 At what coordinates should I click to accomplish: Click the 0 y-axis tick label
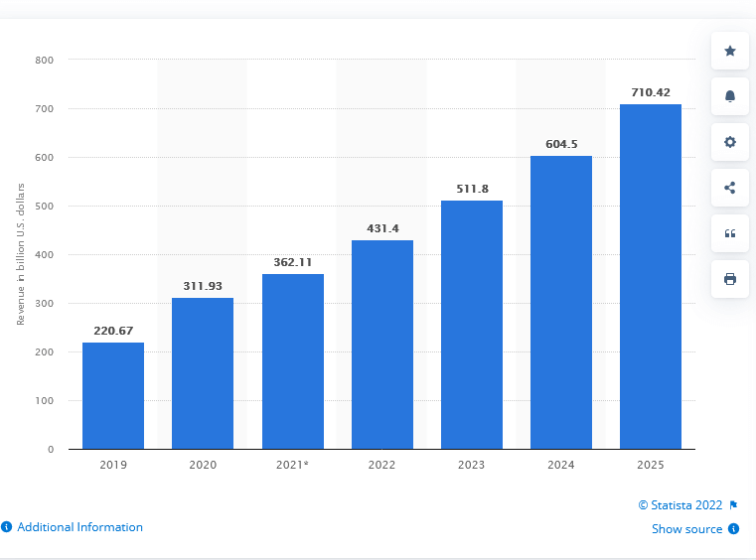[51, 450]
